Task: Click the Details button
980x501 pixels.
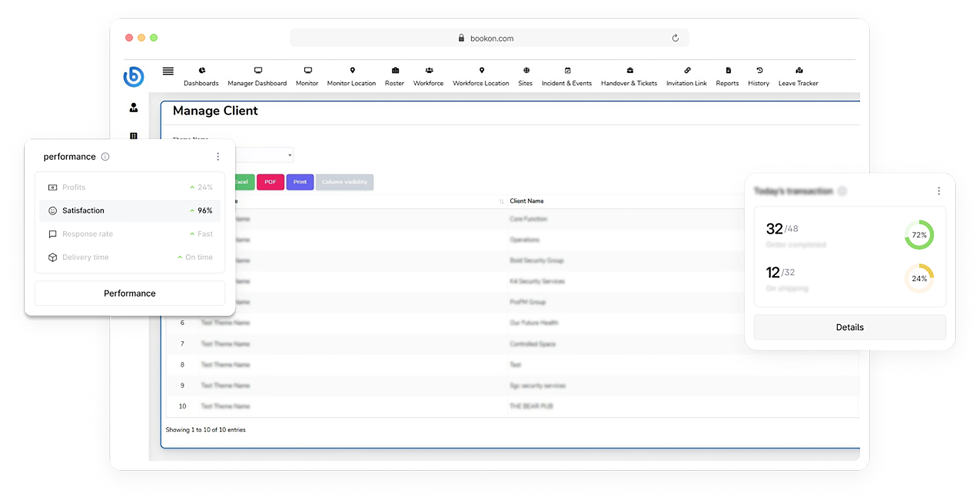Action: point(850,327)
